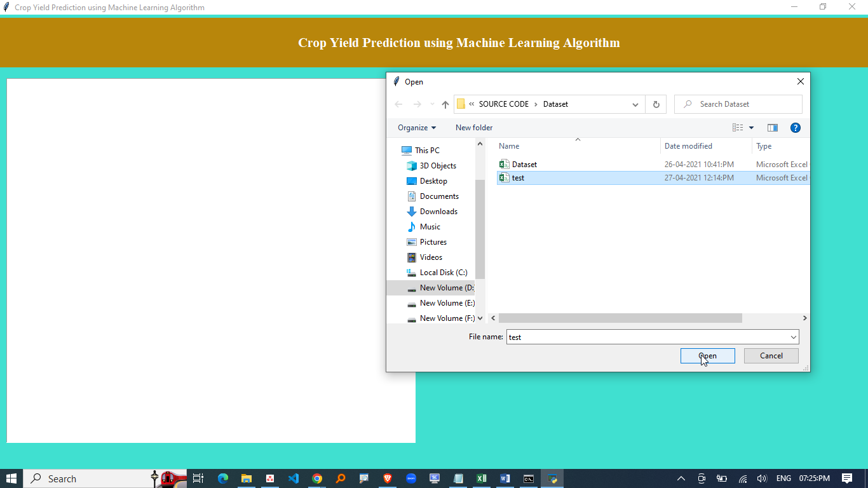Launch Chrome from the taskbar
The width and height of the screenshot is (868, 488).
[x=317, y=478]
